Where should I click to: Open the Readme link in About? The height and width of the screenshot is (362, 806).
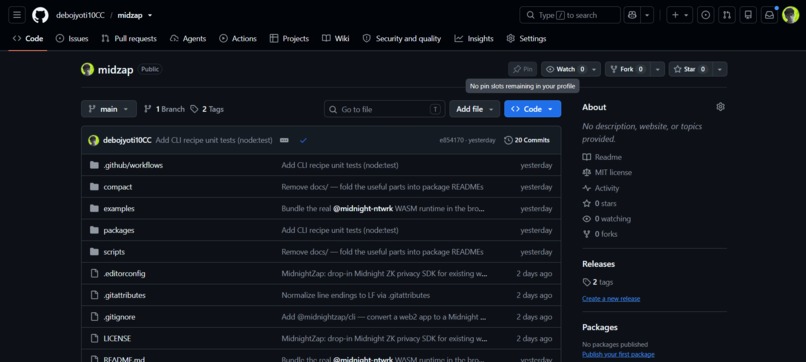[602, 157]
